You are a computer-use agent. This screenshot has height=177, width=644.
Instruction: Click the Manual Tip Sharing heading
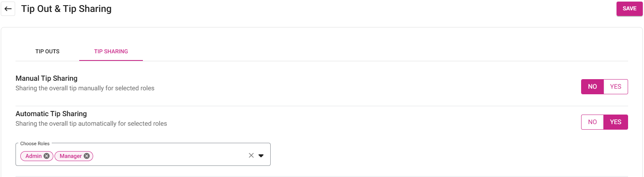47,78
